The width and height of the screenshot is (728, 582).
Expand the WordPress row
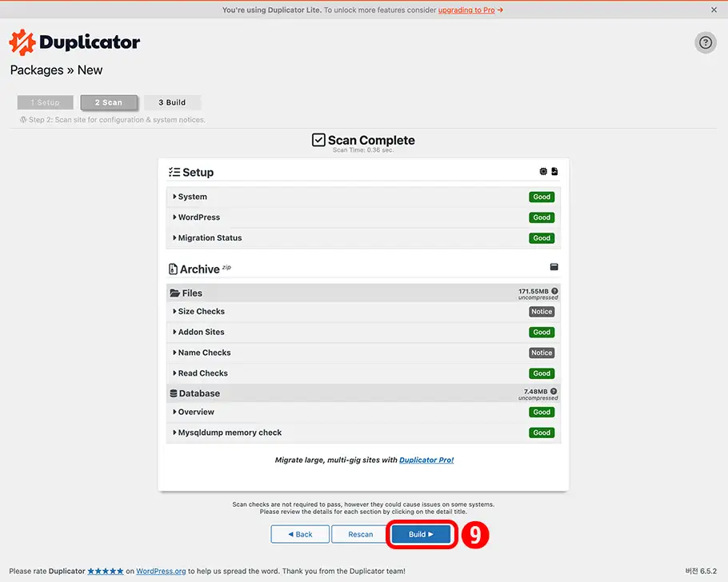(x=363, y=217)
